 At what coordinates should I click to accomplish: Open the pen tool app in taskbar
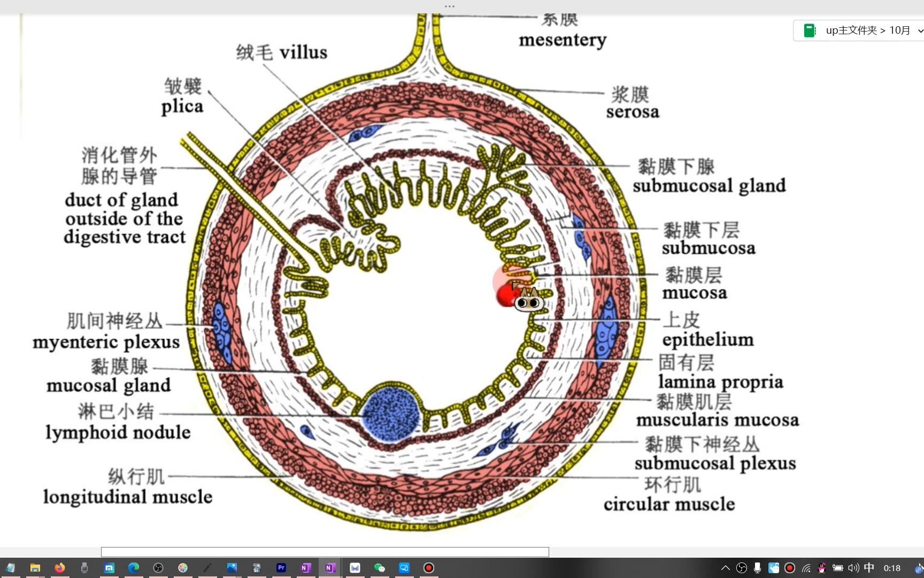207,568
